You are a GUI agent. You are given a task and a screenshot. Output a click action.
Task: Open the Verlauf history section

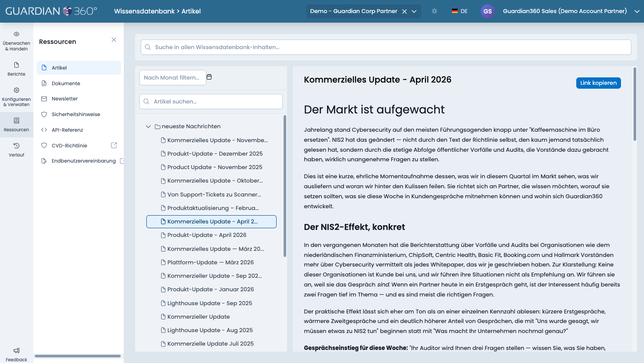point(17,150)
